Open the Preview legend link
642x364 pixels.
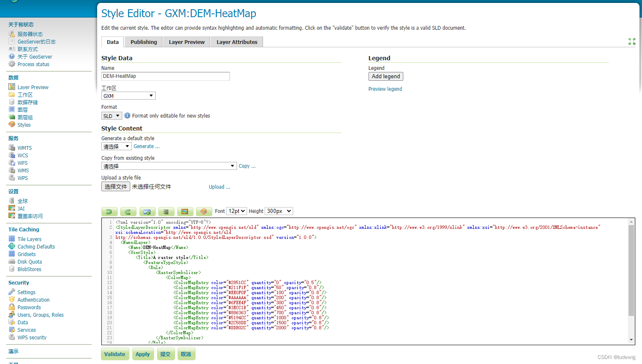(385, 89)
